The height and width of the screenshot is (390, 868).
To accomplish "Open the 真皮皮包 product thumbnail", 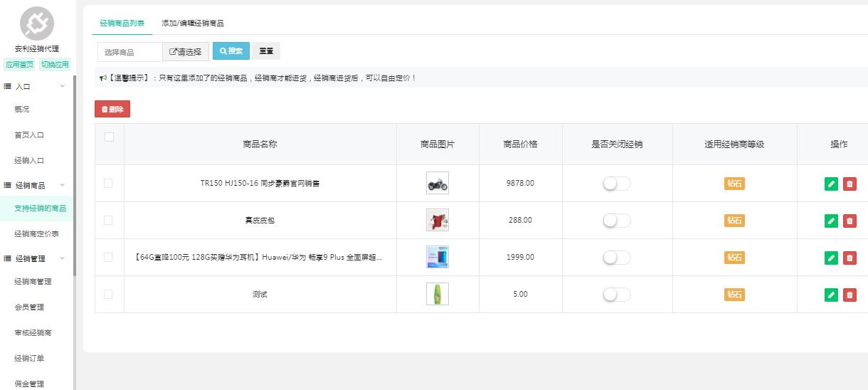I will click(438, 221).
